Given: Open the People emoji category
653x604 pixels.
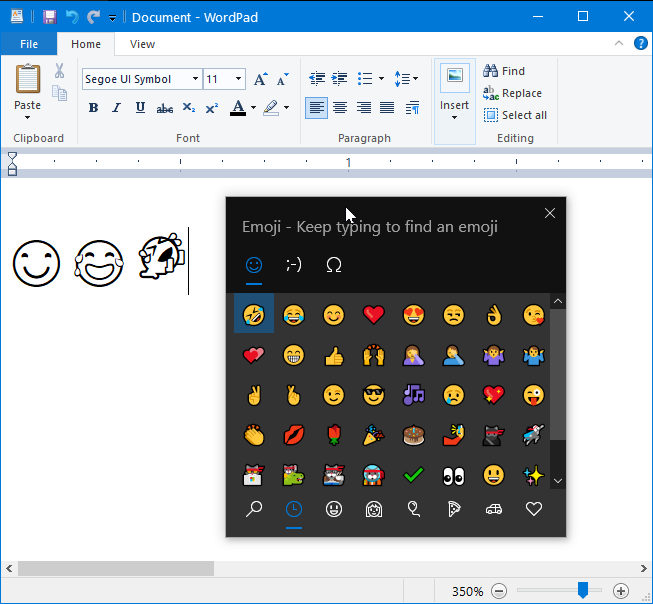Looking at the screenshot, I should [374, 509].
